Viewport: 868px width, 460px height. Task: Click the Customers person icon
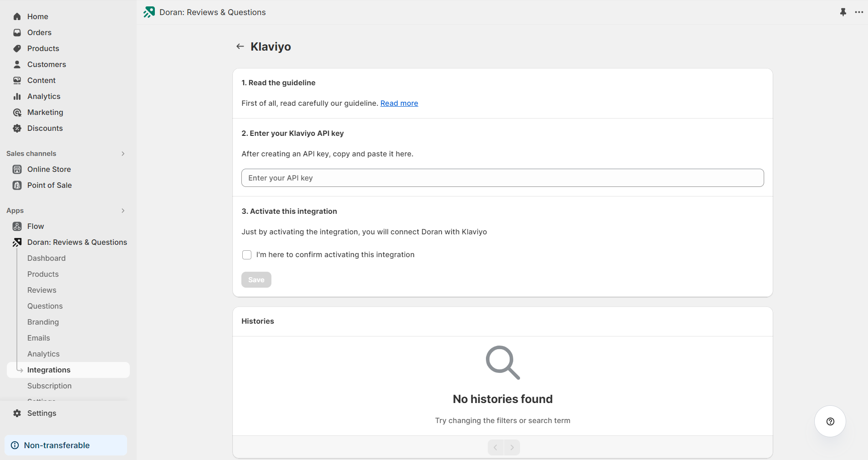17,64
